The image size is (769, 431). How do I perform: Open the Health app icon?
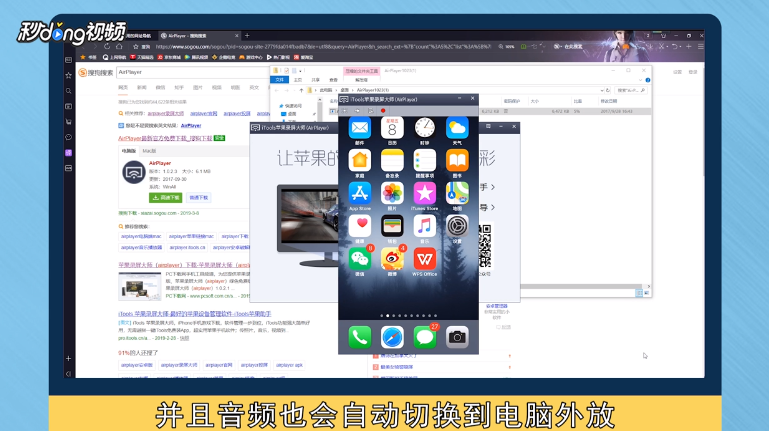[359, 226]
